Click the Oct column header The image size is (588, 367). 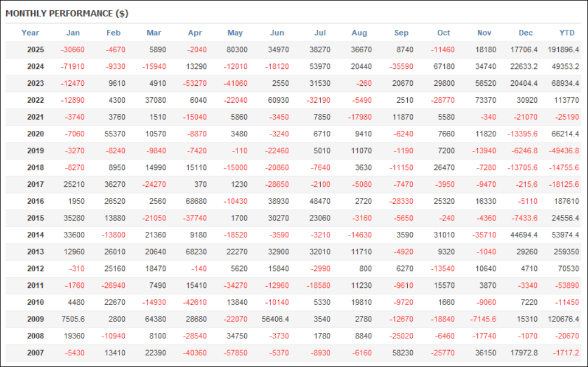point(444,33)
